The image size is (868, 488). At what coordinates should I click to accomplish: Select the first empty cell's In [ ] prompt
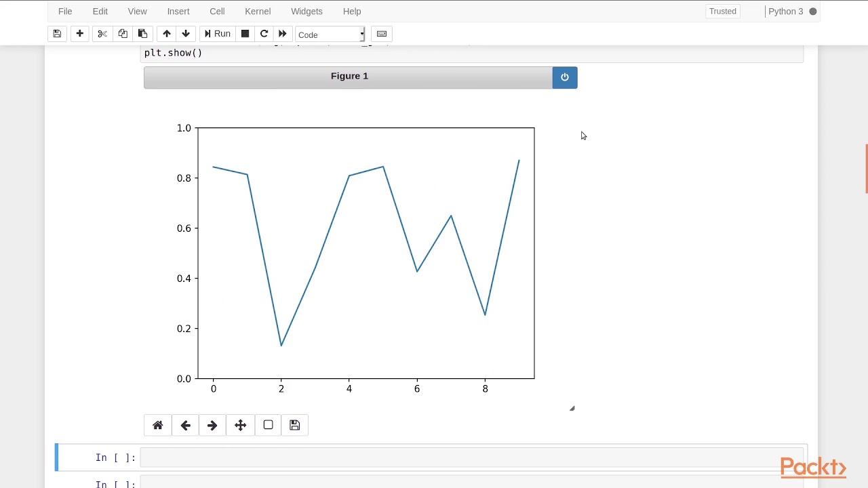click(x=115, y=457)
